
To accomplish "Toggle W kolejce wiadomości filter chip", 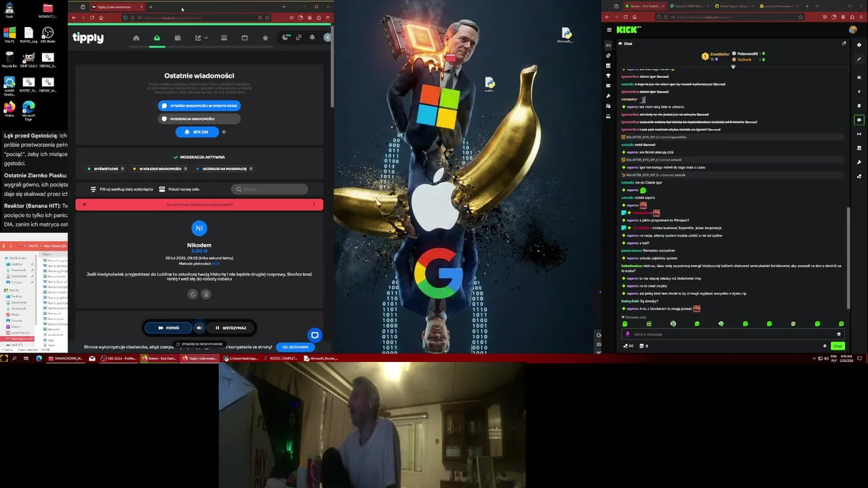I will (158, 169).
